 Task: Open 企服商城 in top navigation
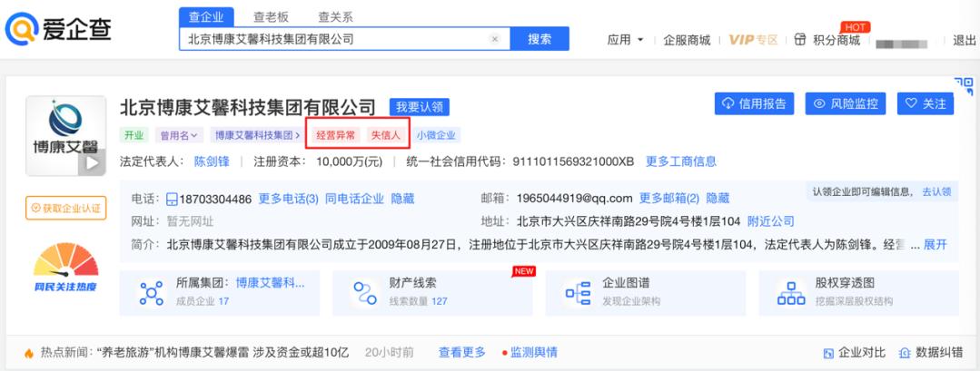coord(687,40)
